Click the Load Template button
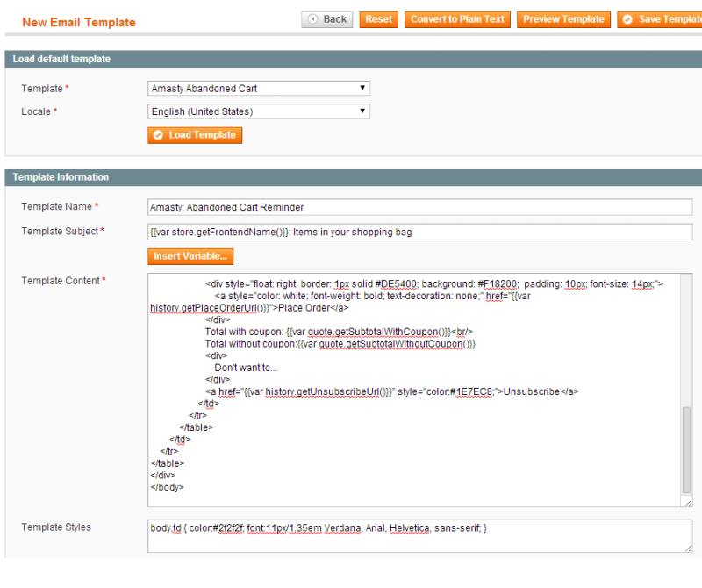The image size is (702, 588). pos(195,135)
